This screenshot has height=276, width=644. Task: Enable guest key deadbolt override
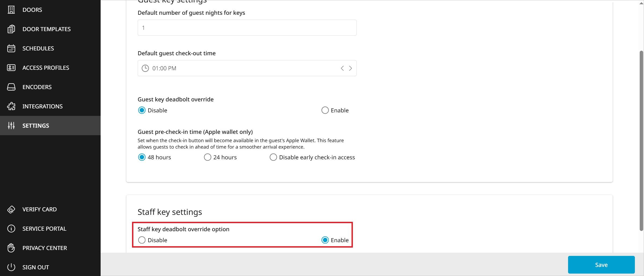pos(325,110)
